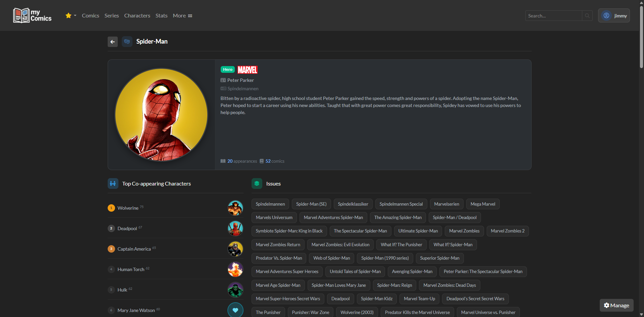Open Predator Vs. Spider-Man series
The height and width of the screenshot is (317, 644).
279,258
